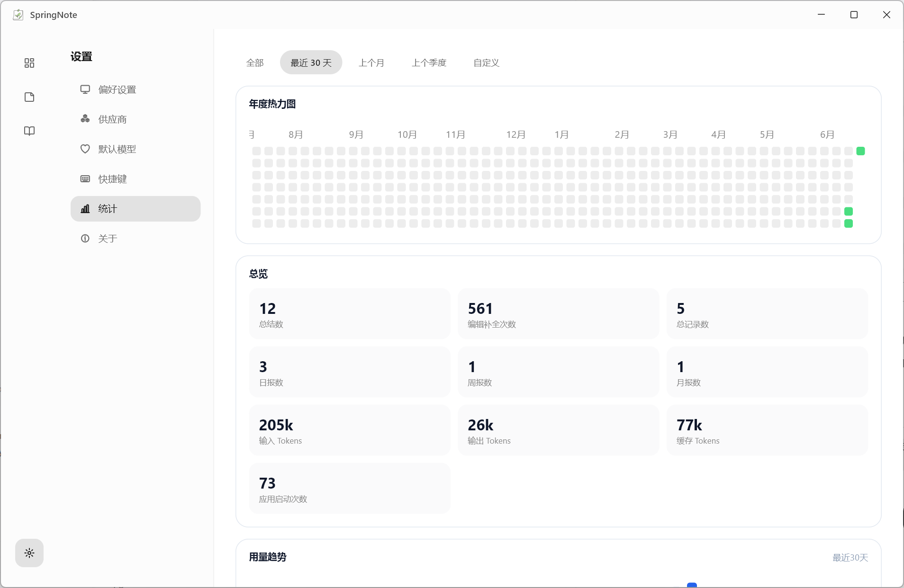Click the keyboard icon beside 快捷键

(x=85, y=179)
